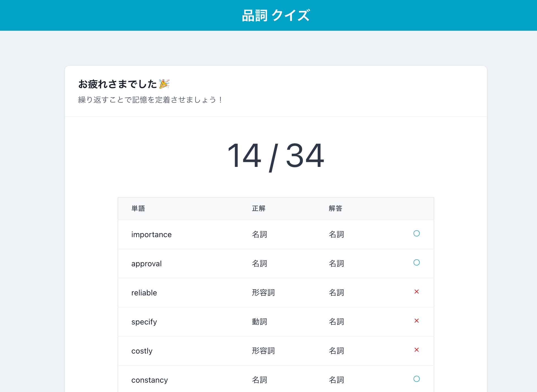537x392 pixels.
Task: Click 動詞 correct answer for specify
Action: tap(259, 322)
